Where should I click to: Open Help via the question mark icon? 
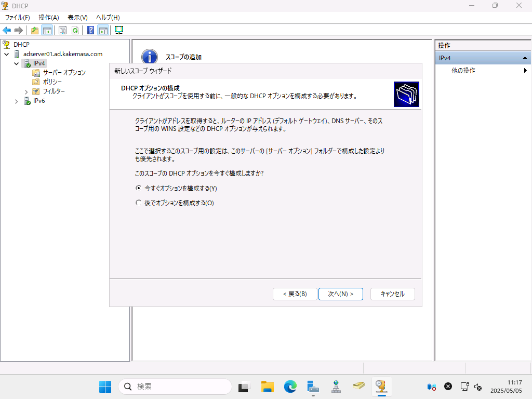90,30
